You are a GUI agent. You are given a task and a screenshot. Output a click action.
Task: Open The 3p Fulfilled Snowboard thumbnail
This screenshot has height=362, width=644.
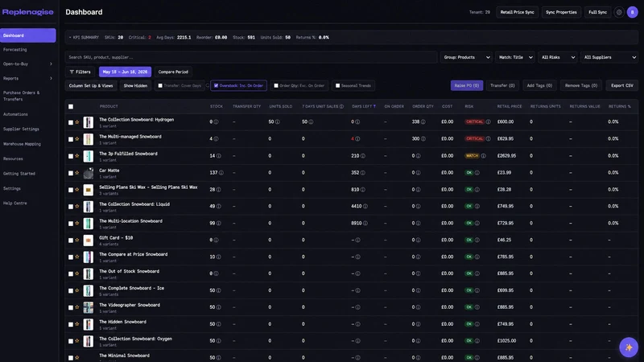tap(88, 156)
